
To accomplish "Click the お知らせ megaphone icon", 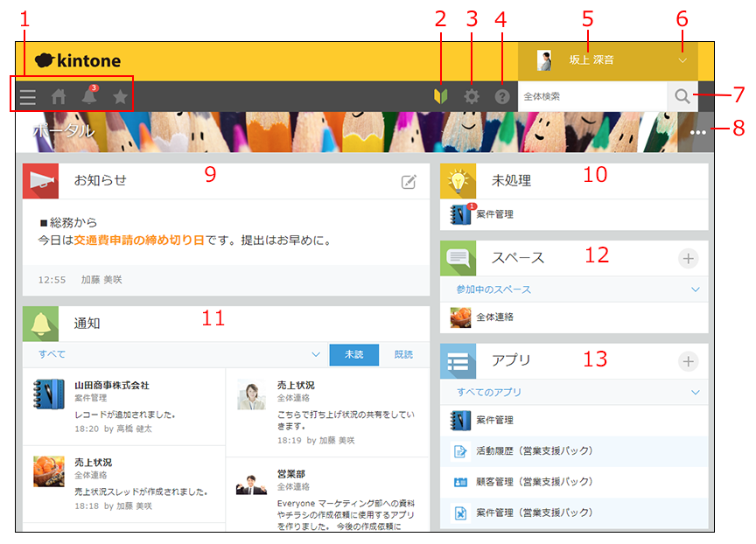I will pos(40,181).
